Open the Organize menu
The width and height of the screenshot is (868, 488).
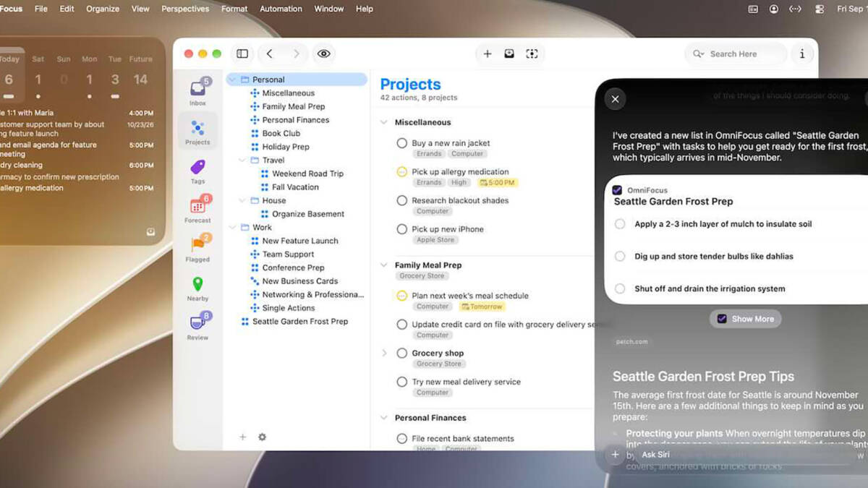[103, 9]
